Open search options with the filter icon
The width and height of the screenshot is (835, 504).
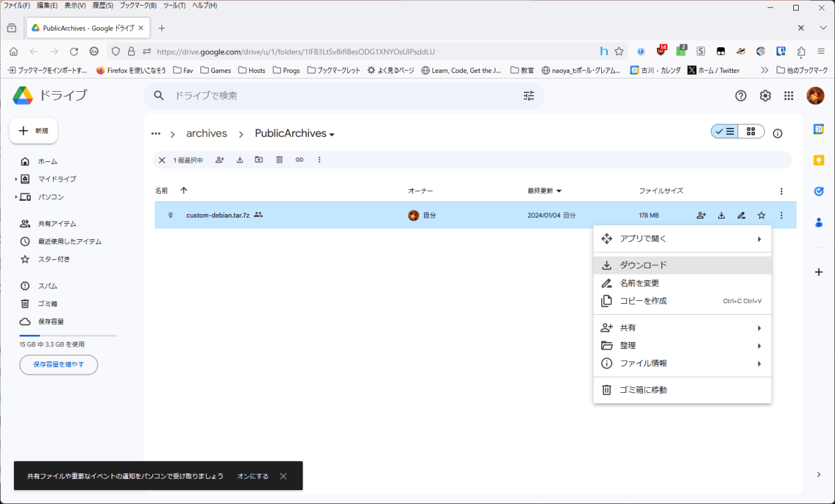(x=528, y=96)
